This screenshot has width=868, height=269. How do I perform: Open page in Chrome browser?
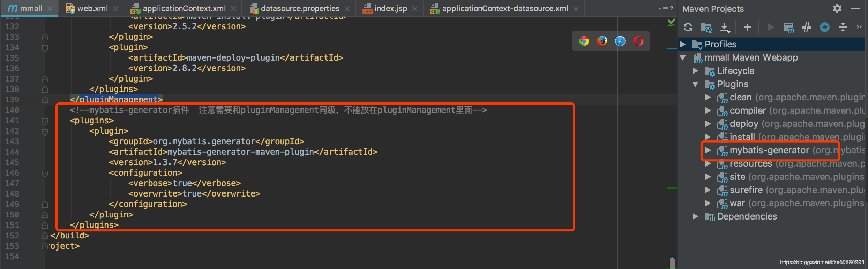point(584,41)
